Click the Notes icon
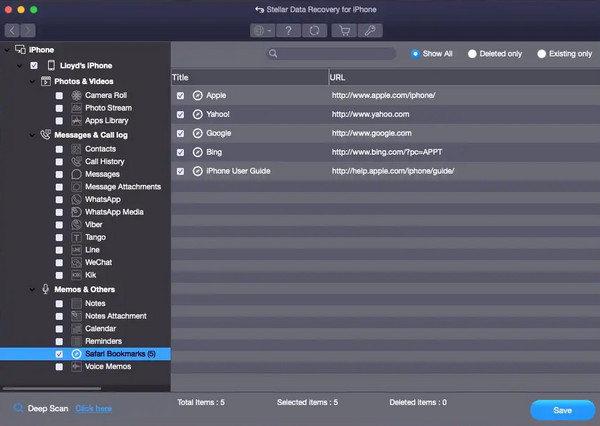 point(77,304)
